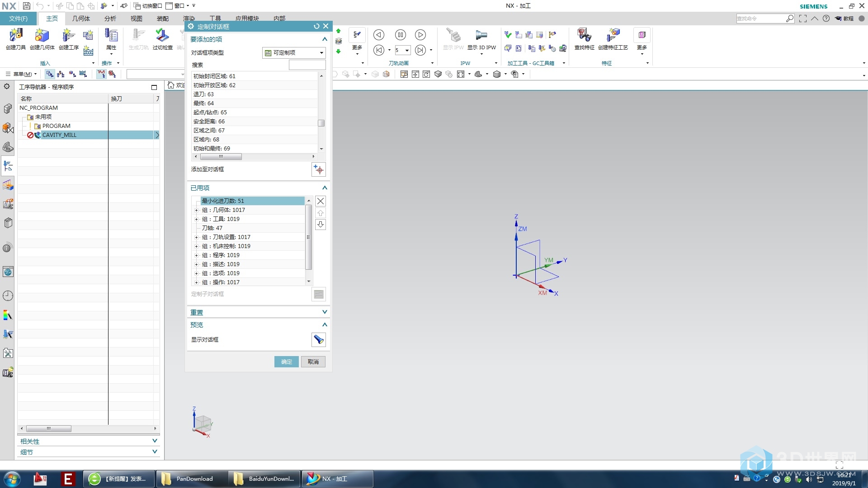Open the 对话框项类型 dropdown (可定制项)
Screen dimensions: 868x488
(294, 53)
